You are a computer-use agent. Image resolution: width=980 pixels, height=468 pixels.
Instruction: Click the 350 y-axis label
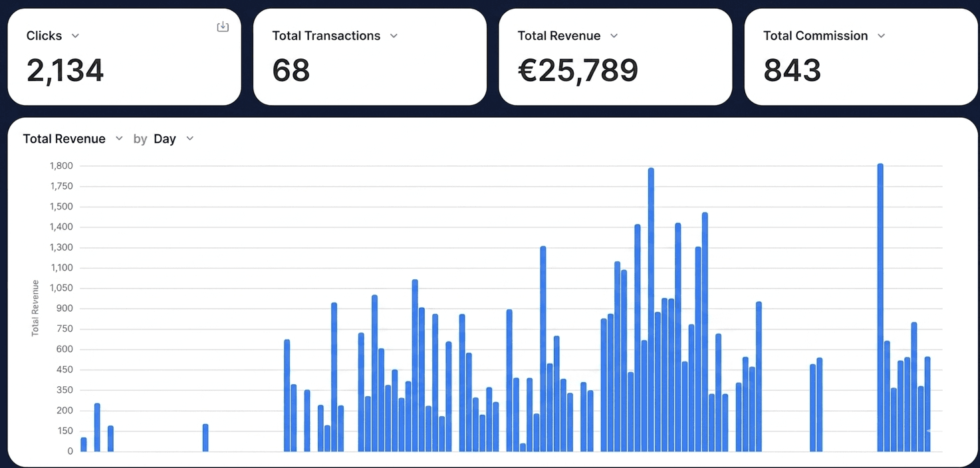coord(65,390)
